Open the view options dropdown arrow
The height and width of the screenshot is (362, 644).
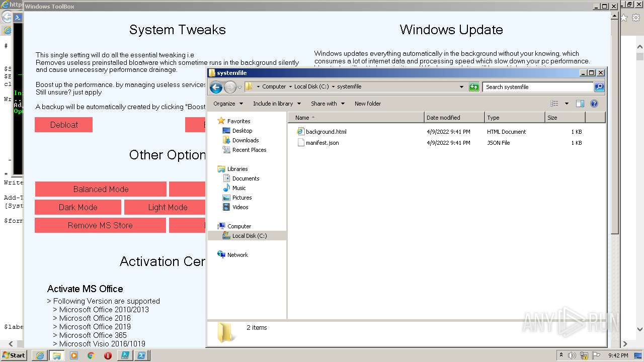click(567, 104)
